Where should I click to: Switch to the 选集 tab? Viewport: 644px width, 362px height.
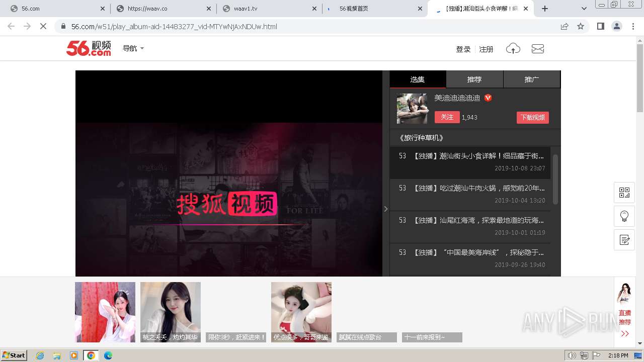pyautogui.click(x=418, y=79)
